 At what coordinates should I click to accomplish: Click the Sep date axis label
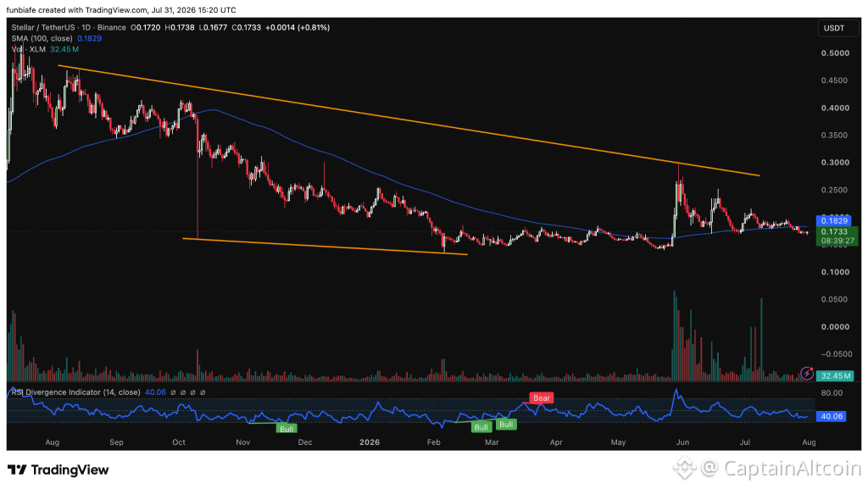[x=116, y=442]
